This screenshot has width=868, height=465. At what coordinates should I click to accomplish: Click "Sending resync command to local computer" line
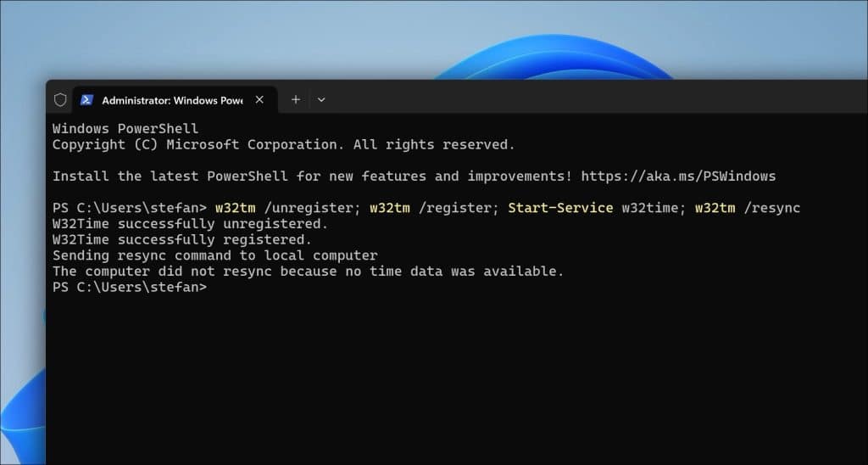(214, 255)
